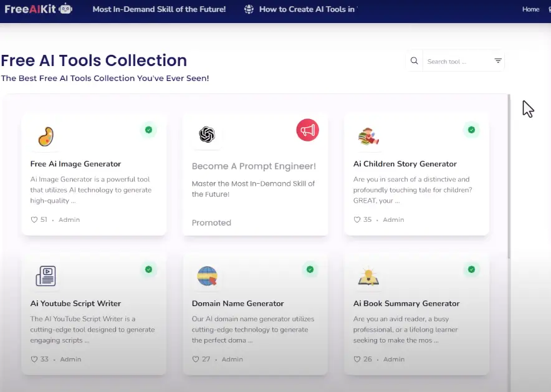The height and width of the screenshot is (392, 551).
Task: Click the ChatGPT logo icon on promoted card
Action: click(x=207, y=135)
